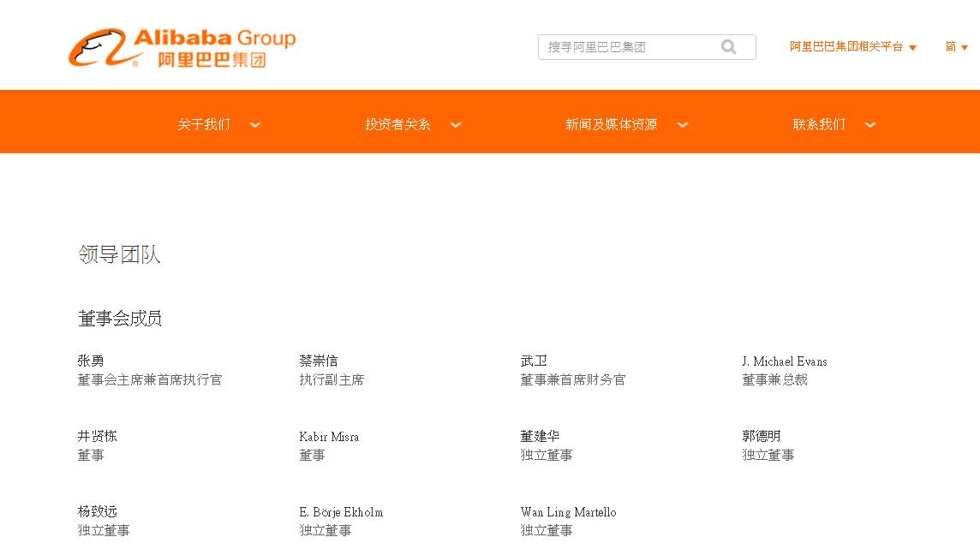
Task: Expand the chevron beside 投资者关系
Action: tap(456, 125)
